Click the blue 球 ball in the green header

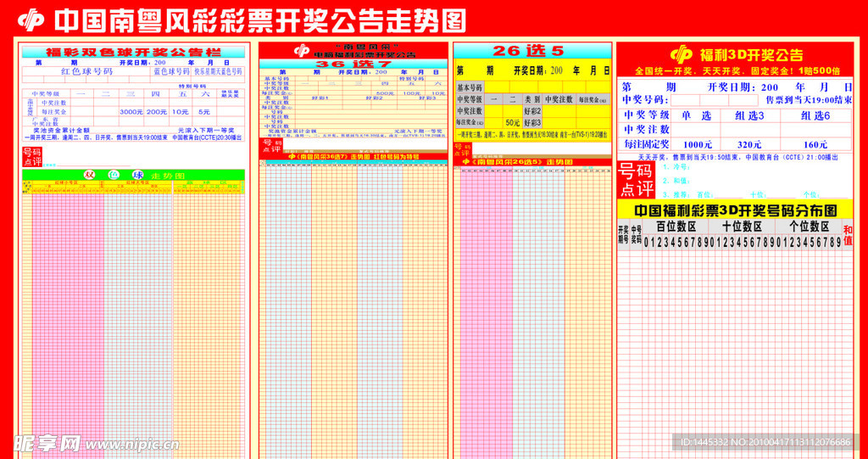coord(136,175)
